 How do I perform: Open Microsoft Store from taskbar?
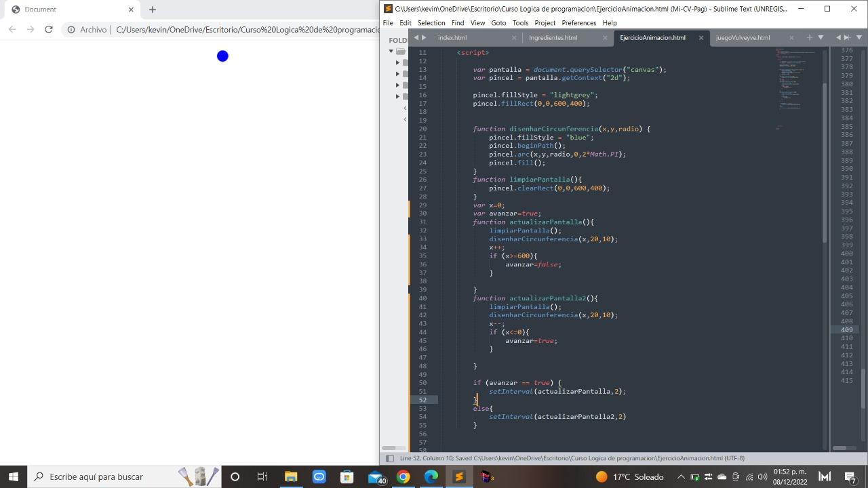pyautogui.click(x=347, y=476)
